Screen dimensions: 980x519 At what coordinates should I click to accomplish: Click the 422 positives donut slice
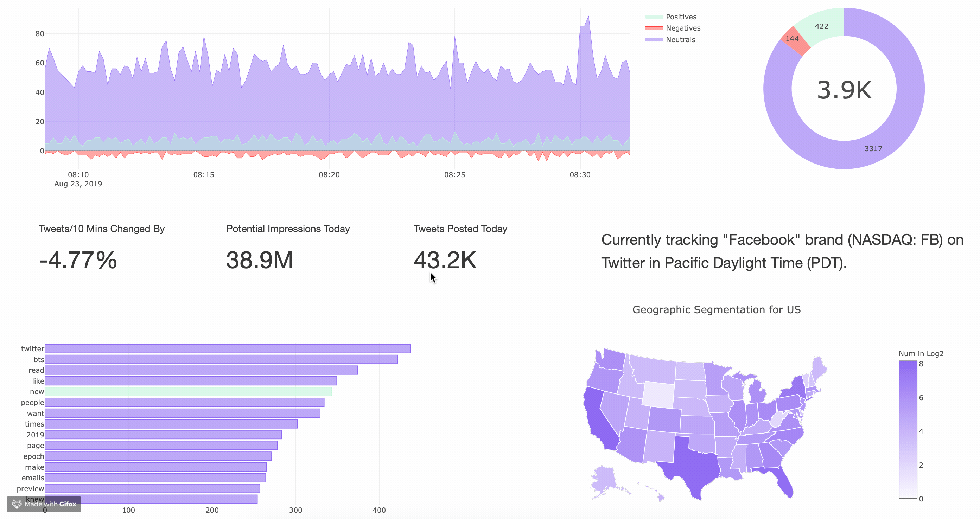pyautogui.click(x=822, y=26)
